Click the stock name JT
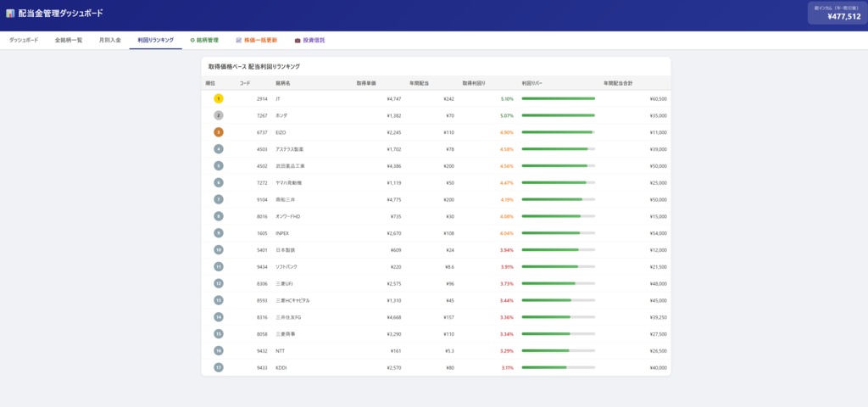The width and height of the screenshot is (868, 407). coord(278,98)
